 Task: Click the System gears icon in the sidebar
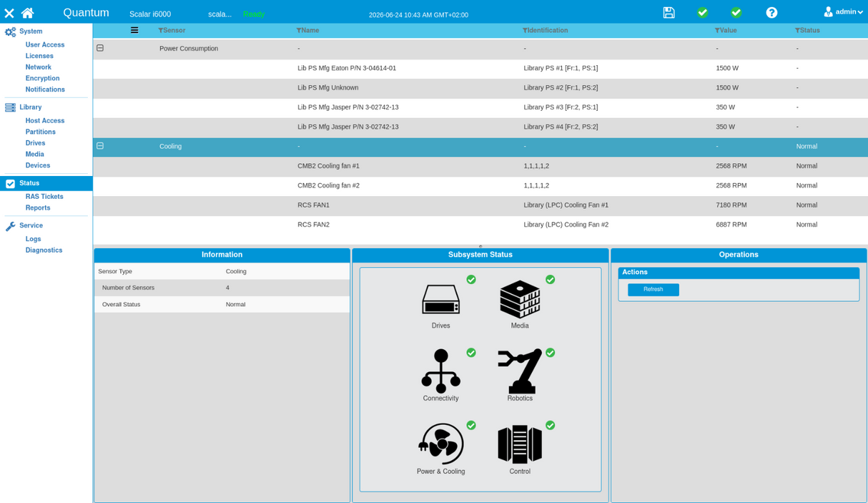pos(10,31)
